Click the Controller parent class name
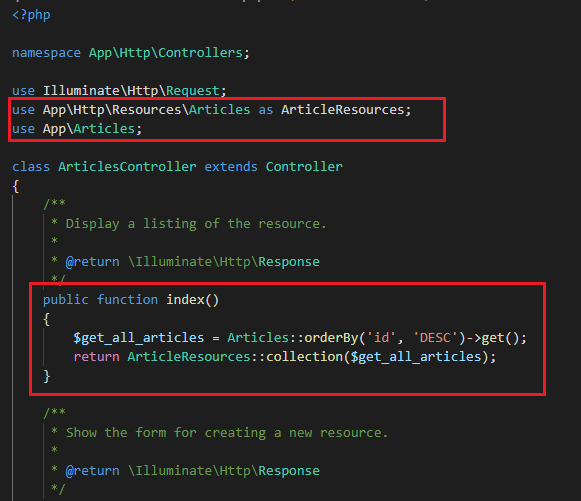The image size is (581, 501). point(304,167)
